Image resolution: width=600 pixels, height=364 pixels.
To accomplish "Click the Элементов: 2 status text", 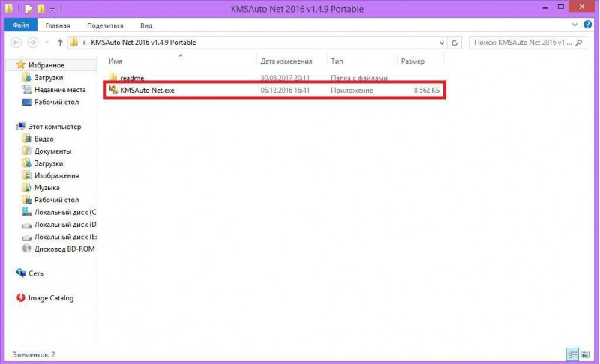I will 34,354.
